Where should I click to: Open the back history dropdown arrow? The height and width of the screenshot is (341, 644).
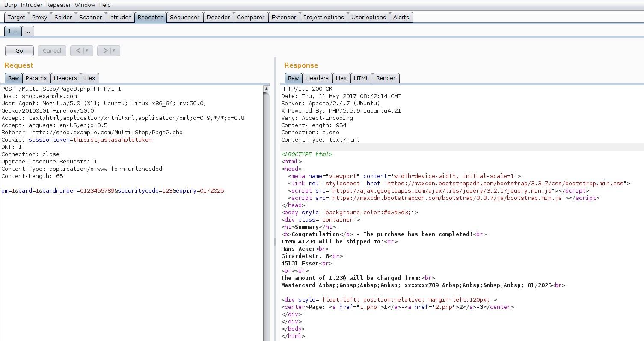87,50
